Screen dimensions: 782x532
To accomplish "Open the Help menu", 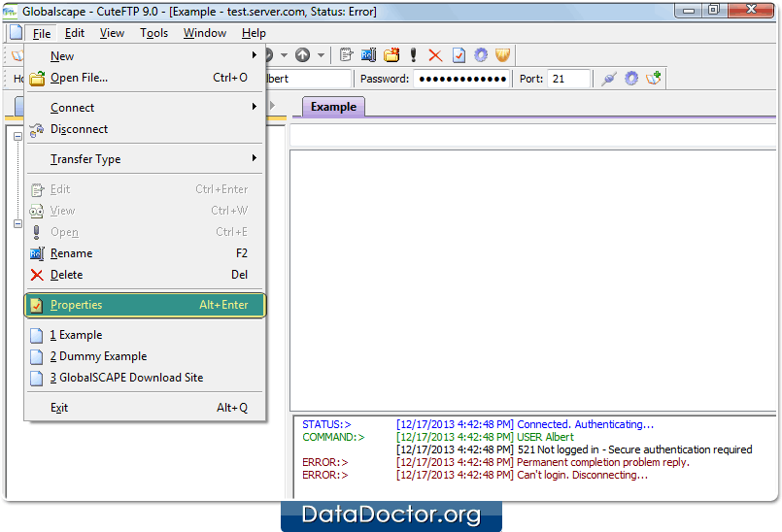I will [x=254, y=33].
